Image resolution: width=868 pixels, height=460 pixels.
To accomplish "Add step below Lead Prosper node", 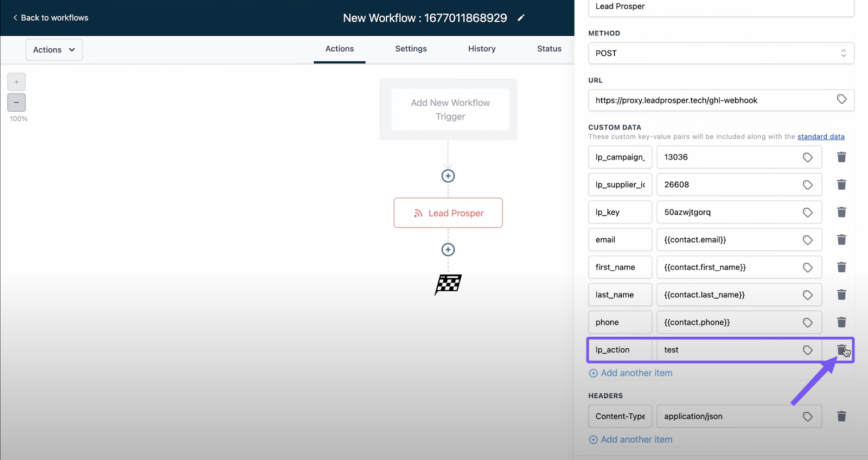I will click(x=448, y=250).
